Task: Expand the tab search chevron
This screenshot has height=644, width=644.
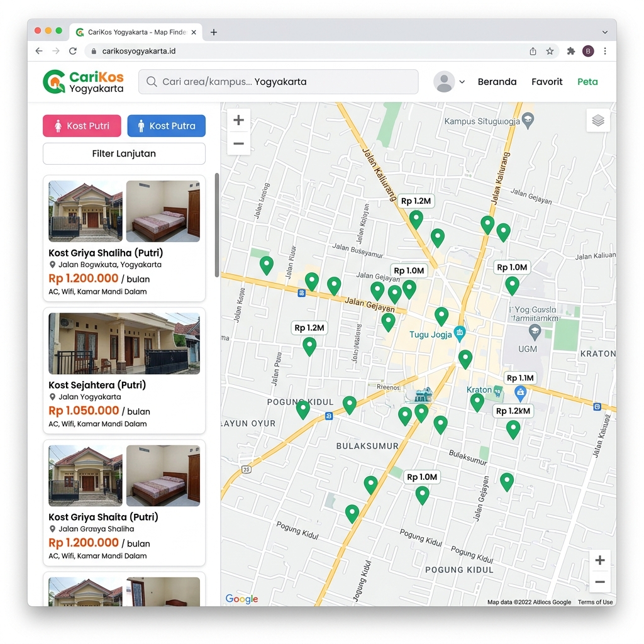Action: (605, 32)
